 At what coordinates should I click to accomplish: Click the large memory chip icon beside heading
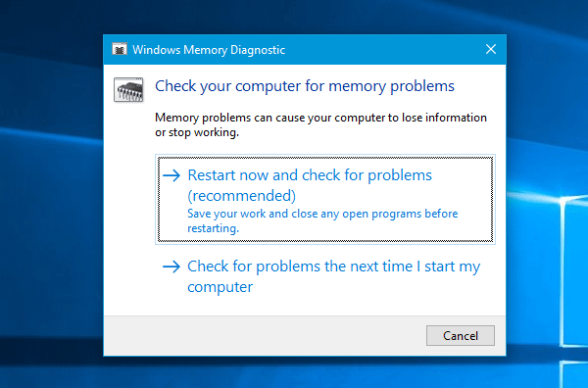[128, 90]
